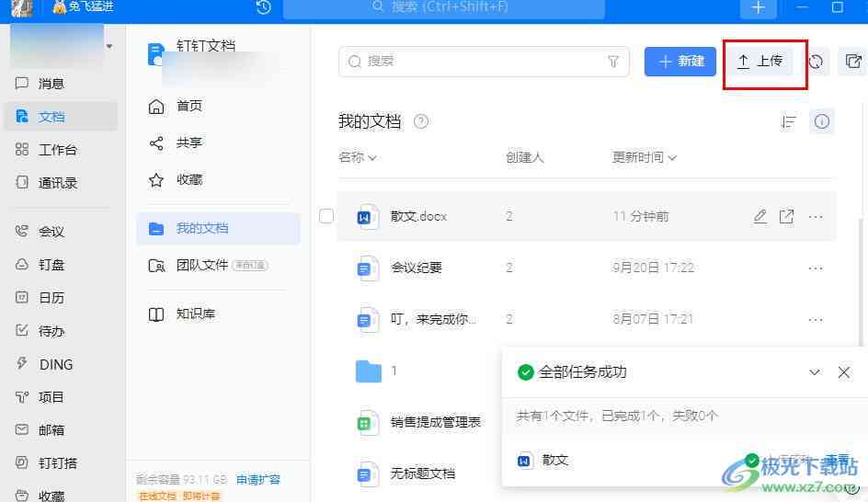Click the 收藏 icon in left sidebar
The width and height of the screenshot is (868, 502).
pos(21,495)
